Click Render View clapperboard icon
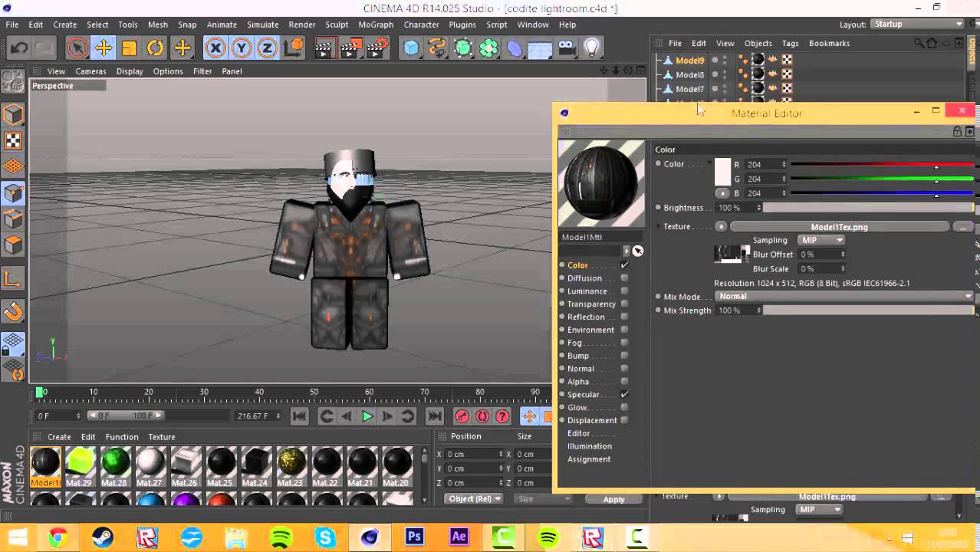Image resolution: width=980 pixels, height=552 pixels. (x=324, y=48)
